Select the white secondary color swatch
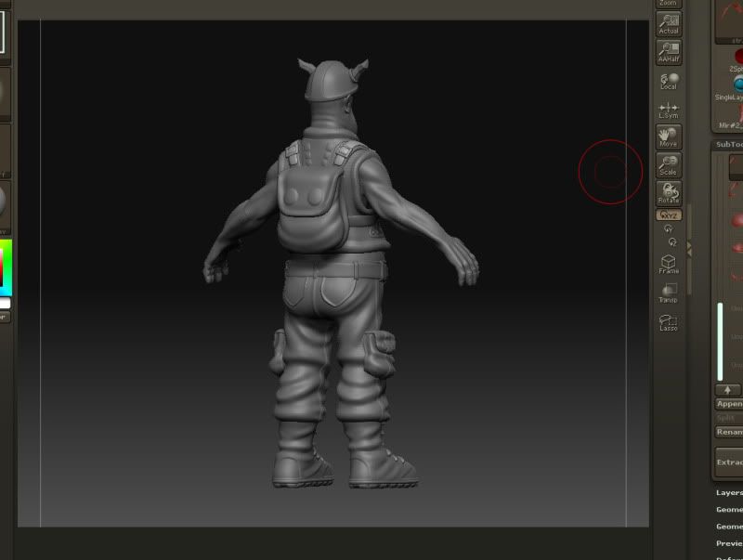 [x=5, y=303]
